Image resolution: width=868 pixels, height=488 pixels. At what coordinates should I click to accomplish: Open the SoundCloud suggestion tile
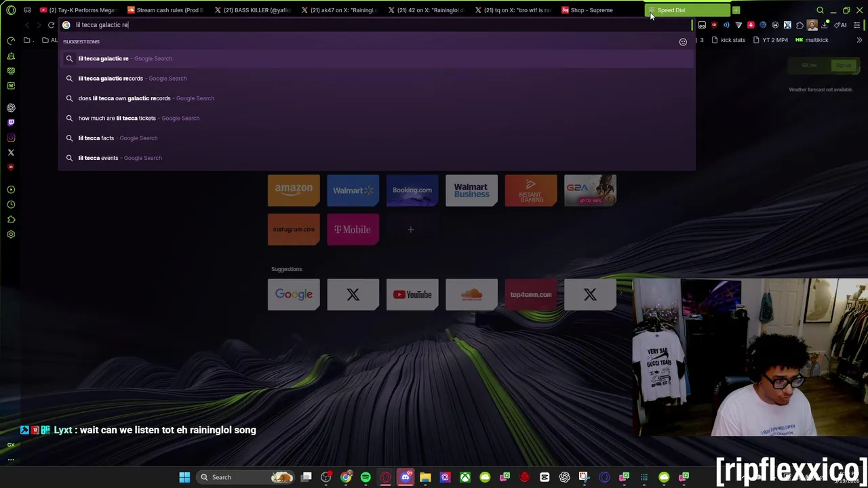tap(471, 295)
